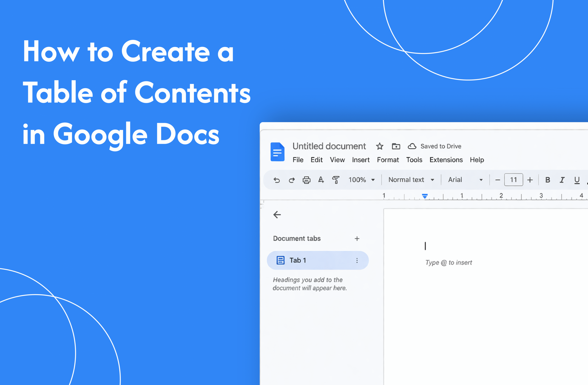Redo the last action
Image resolution: width=588 pixels, height=385 pixels.
291,180
